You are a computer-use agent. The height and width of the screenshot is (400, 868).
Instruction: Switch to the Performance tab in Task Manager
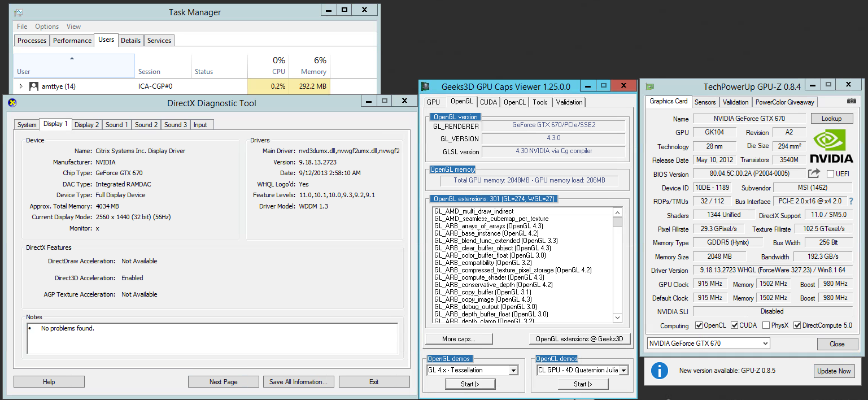pos(72,41)
